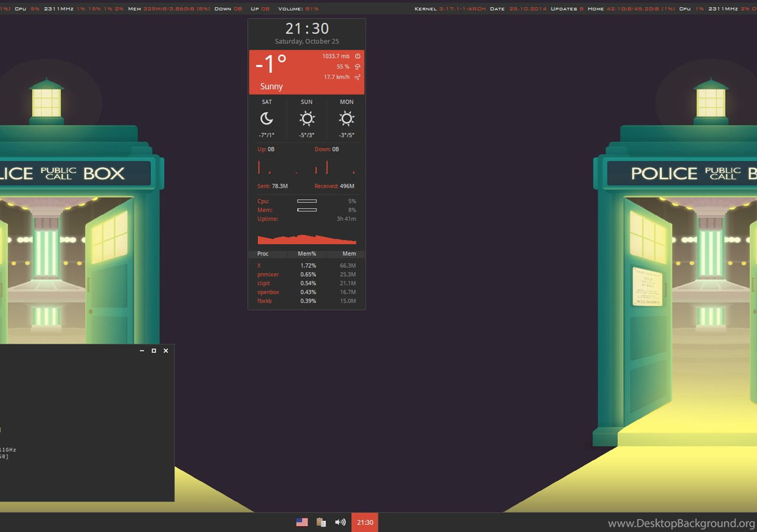Click the Monday sun forecast icon
Screen dimensions: 757x532
point(347,119)
